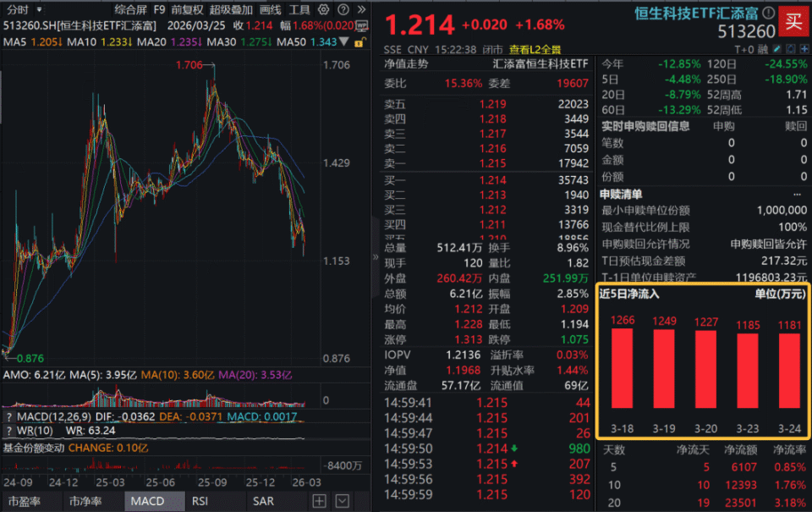812x512 pixels.
Task: Open the 分时 timeframe dropdown
Action: pos(38,10)
